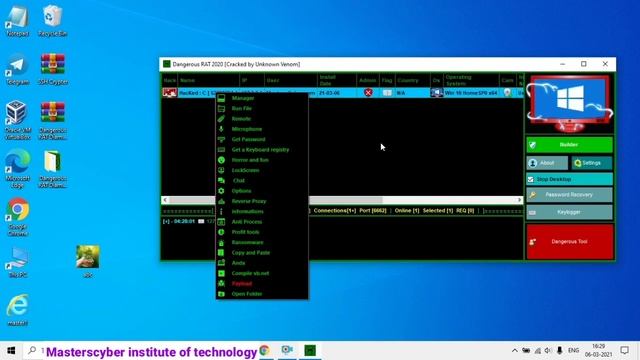Switch to the green RAT taskbar icon
The height and width of the screenshot is (360, 640).
point(310,351)
